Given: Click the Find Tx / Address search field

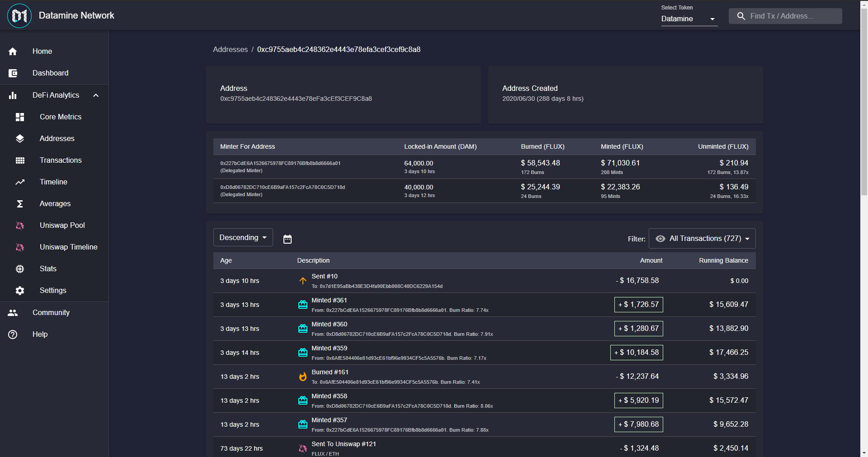Looking at the screenshot, I should 785,16.
